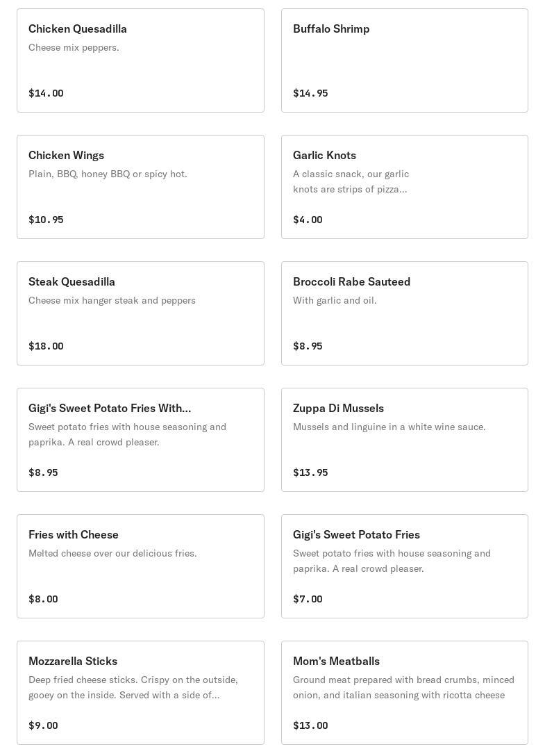Open the Chicken Quesadilla menu item
This screenshot has width=545, height=756.
click(140, 60)
